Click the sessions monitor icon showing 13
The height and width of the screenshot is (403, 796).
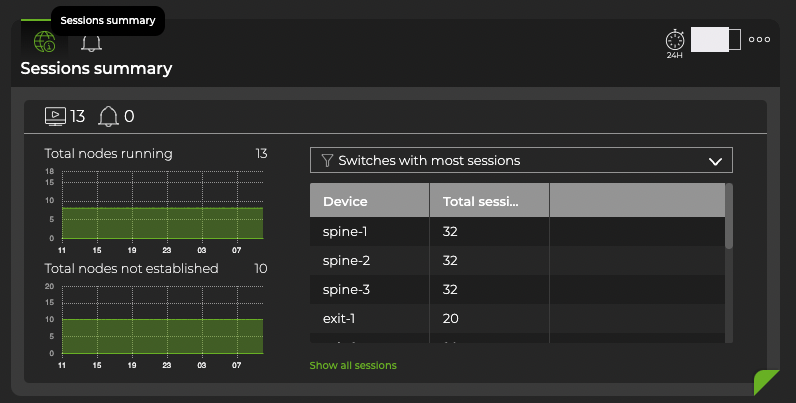point(54,116)
